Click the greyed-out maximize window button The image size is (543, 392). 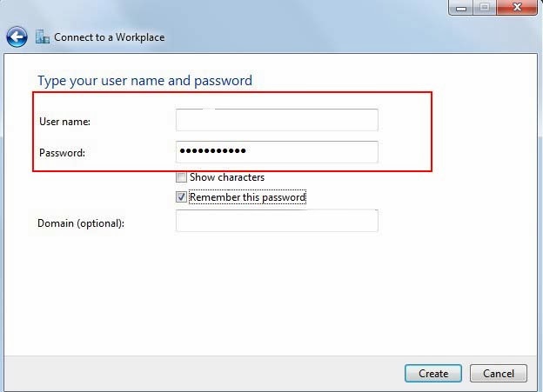point(485,7)
